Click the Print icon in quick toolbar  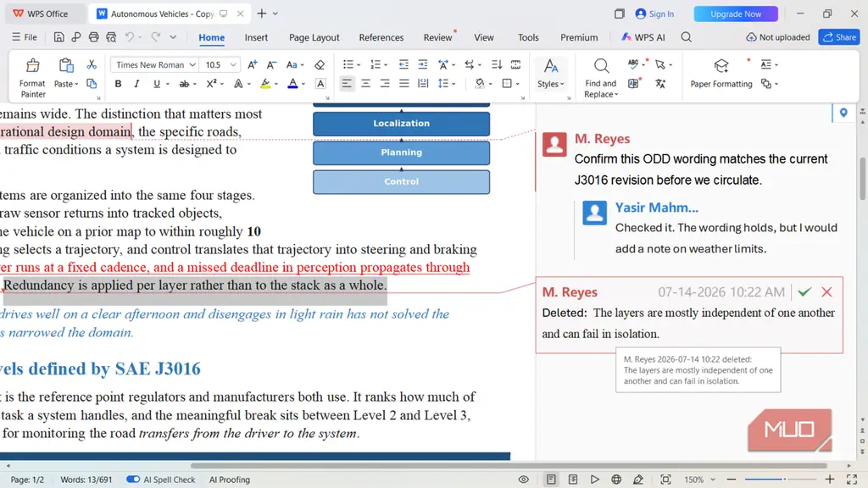pyautogui.click(x=93, y=37)
